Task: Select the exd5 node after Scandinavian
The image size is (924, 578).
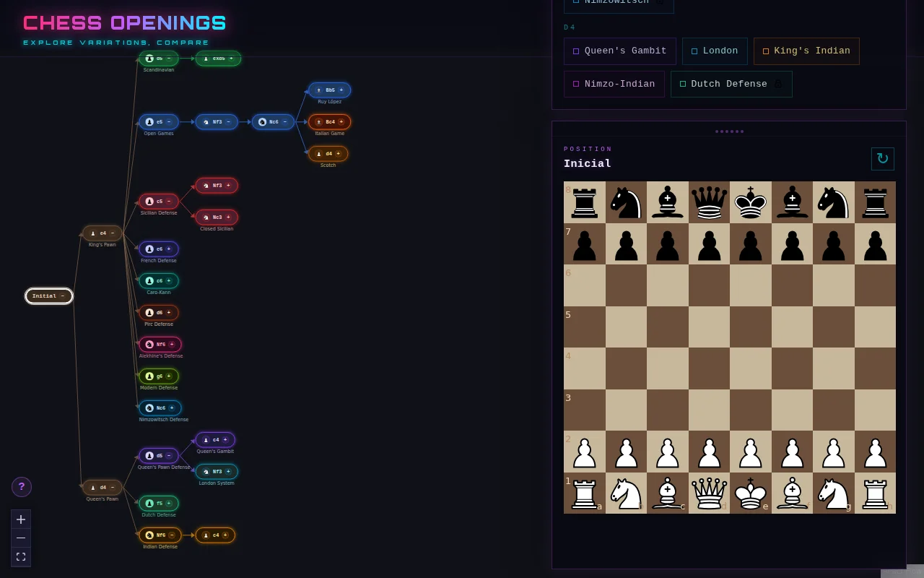Action: 218,59
